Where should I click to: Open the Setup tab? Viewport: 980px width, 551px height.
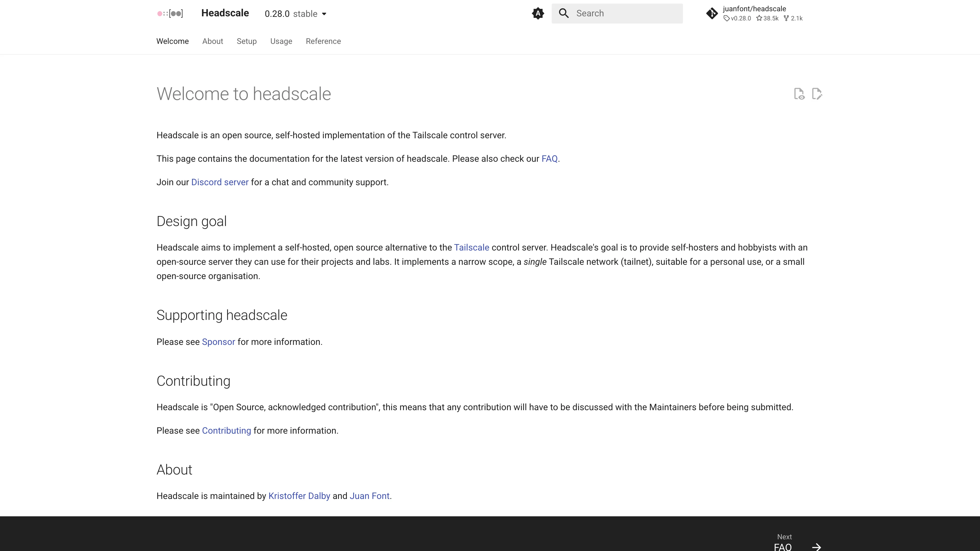pos(247,41)
